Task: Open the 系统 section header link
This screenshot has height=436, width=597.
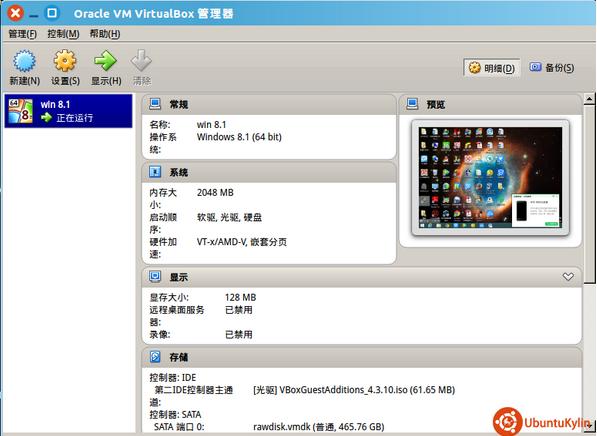Action: pyautogui.click(x=179, y=172)
